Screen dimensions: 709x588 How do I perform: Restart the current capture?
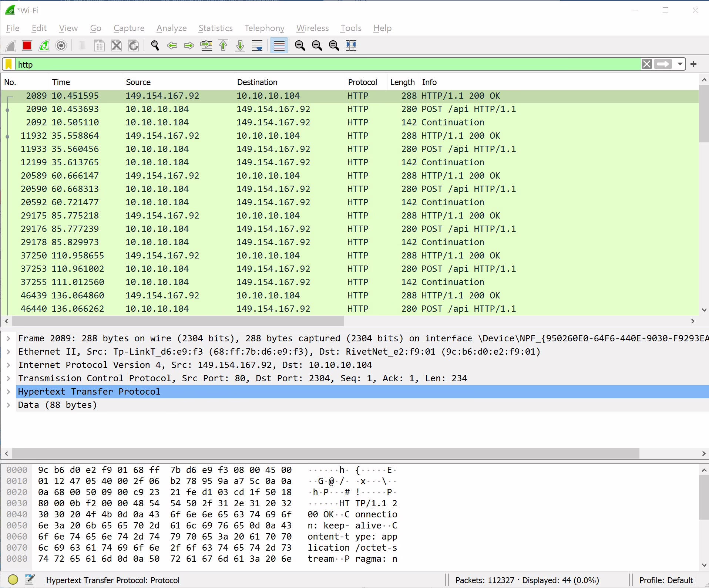pos(44,45)
